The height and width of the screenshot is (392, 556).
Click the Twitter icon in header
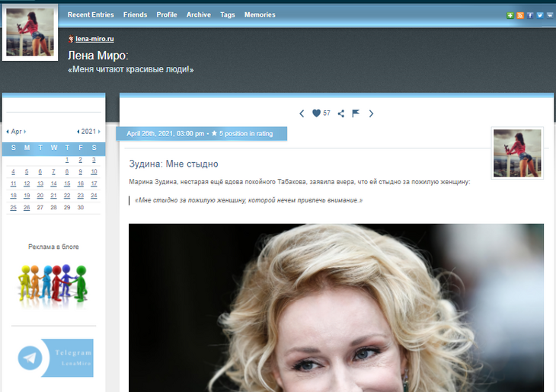click(x=539, y=15)
